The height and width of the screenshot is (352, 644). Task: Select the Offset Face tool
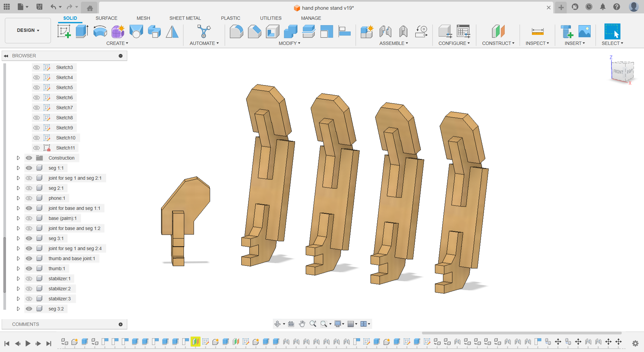pos(309,32)
